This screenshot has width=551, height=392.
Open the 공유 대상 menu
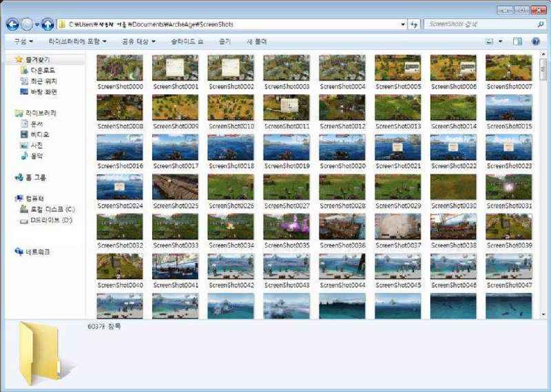(138, 41)
